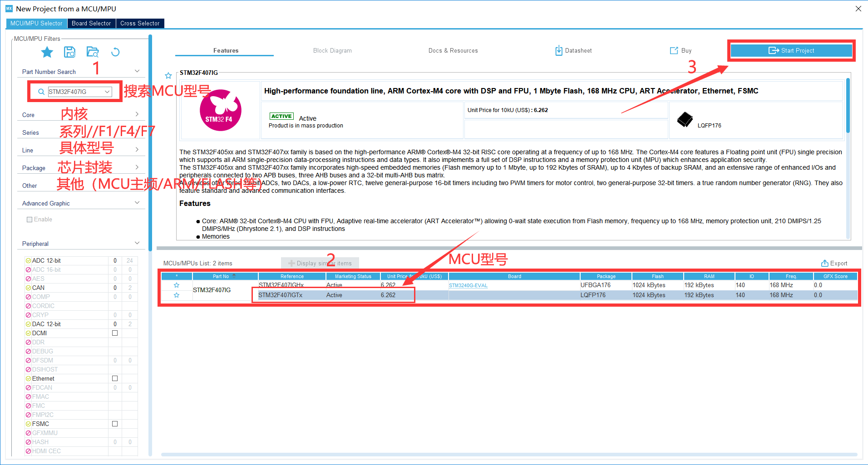Sort the list by Flash column header
The image size is (868, 465).
(x=657, y=276)
